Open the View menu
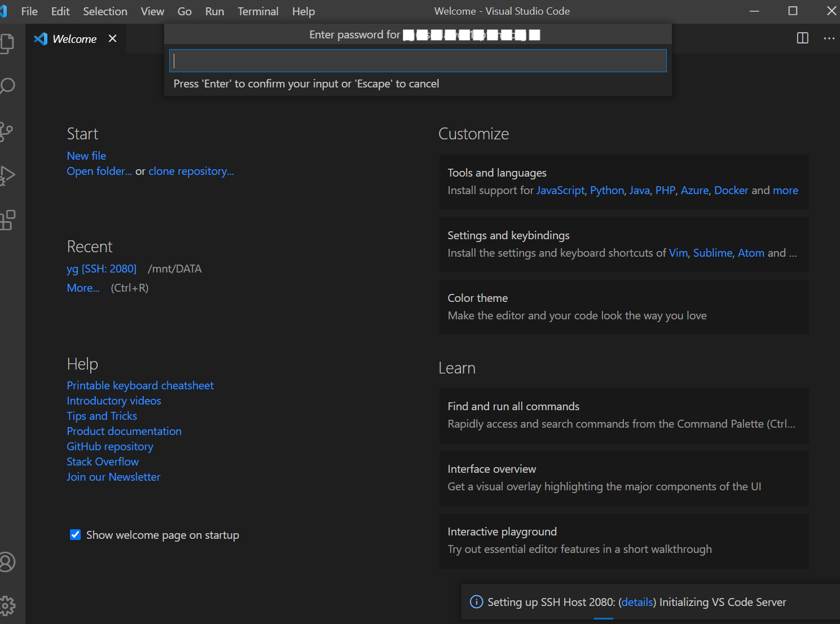 152,11
